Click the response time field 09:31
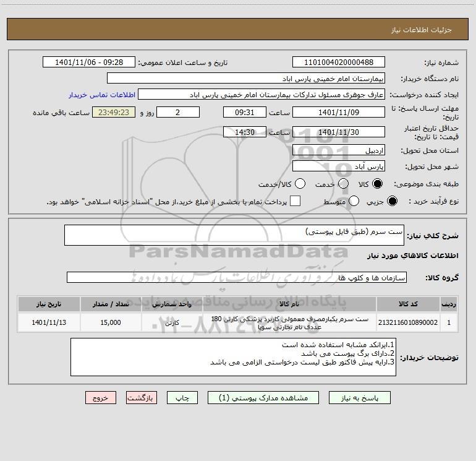476x461 pixels. pyautogui.click(x=245, y=112)
